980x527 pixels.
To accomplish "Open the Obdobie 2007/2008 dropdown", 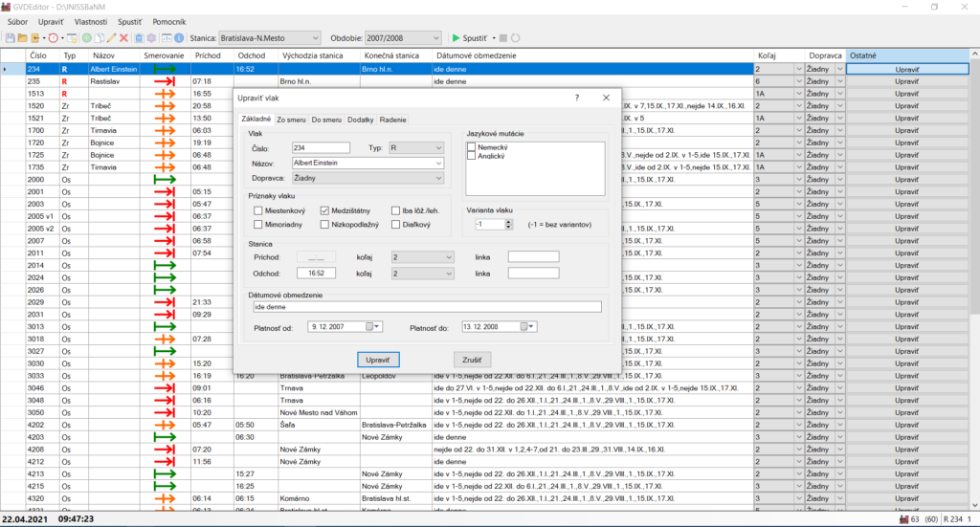I will pos(435,38).
